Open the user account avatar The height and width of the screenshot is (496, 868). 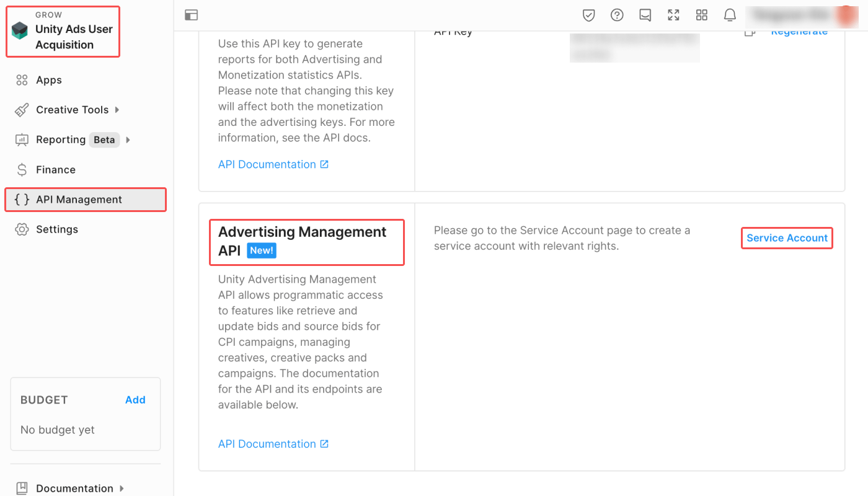coord(846,15)
